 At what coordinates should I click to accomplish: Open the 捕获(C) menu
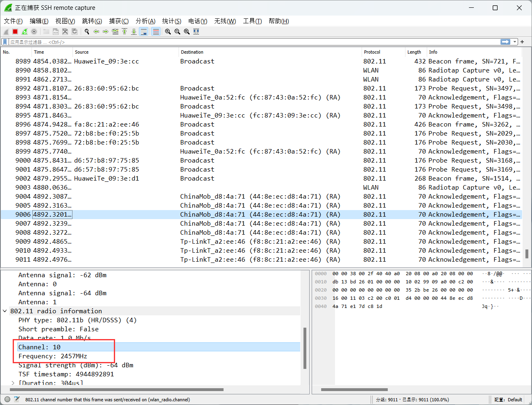(x=119, y=21)
